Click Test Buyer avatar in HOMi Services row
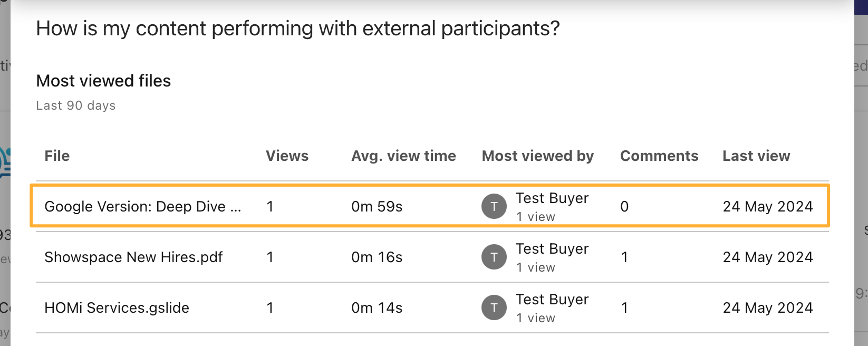Image resolution: width=868 pixels, height=346 pixels. point(494,307)
